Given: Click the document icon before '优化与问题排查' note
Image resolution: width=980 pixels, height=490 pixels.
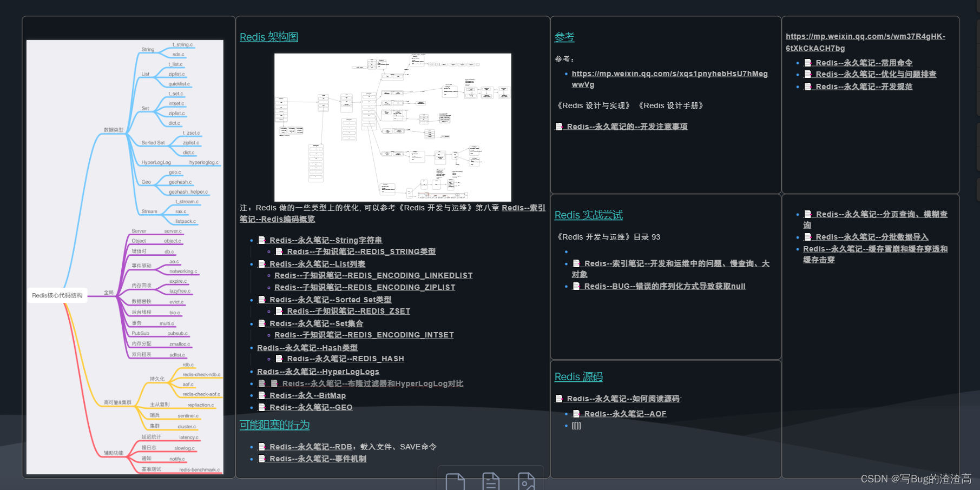Looking at the screenshot, I should tap(808, 74).
